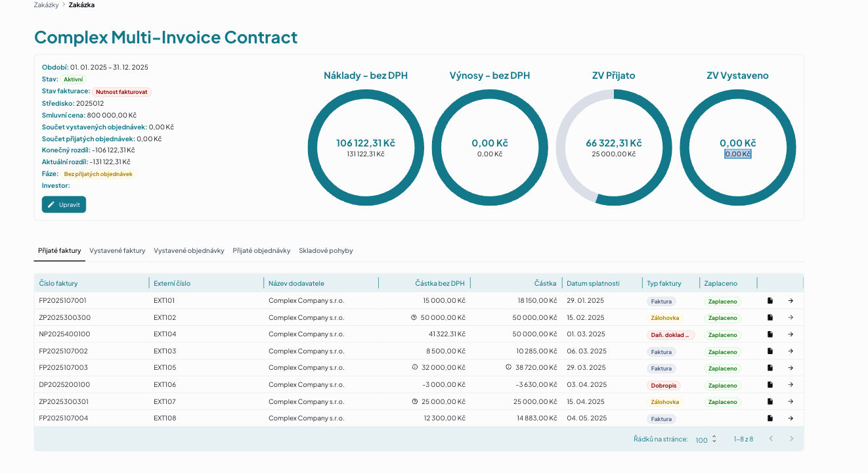
Task: Click arrow icon for invoice ZP2025300300
Action: click(x=791, y=317)
